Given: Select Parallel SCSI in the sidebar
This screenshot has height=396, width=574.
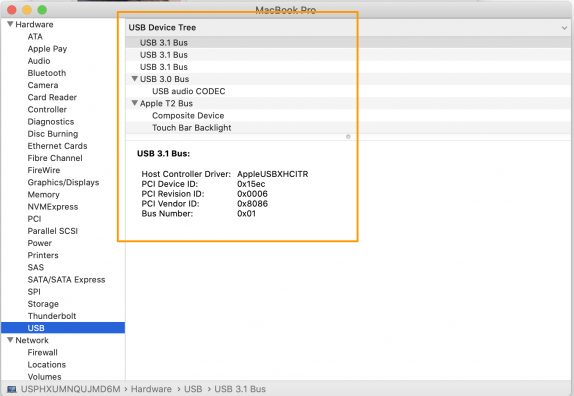Looking at the screenshot, I should (53, 231).
